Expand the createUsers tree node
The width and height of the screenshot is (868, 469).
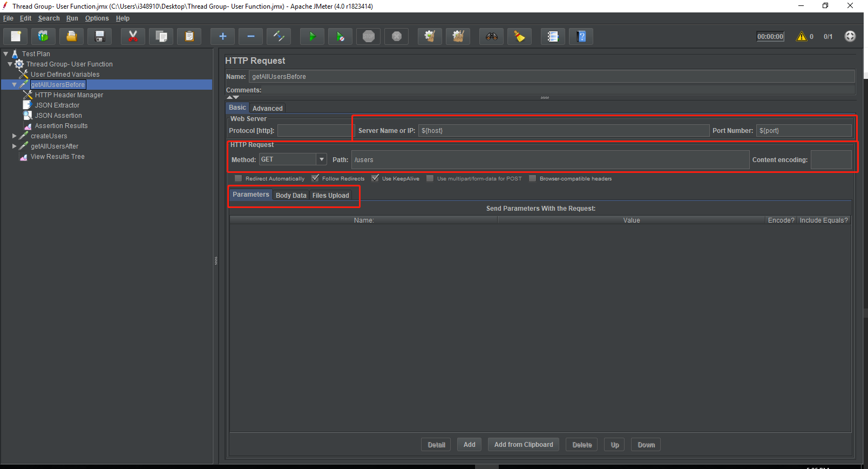[x=14, y=136]
